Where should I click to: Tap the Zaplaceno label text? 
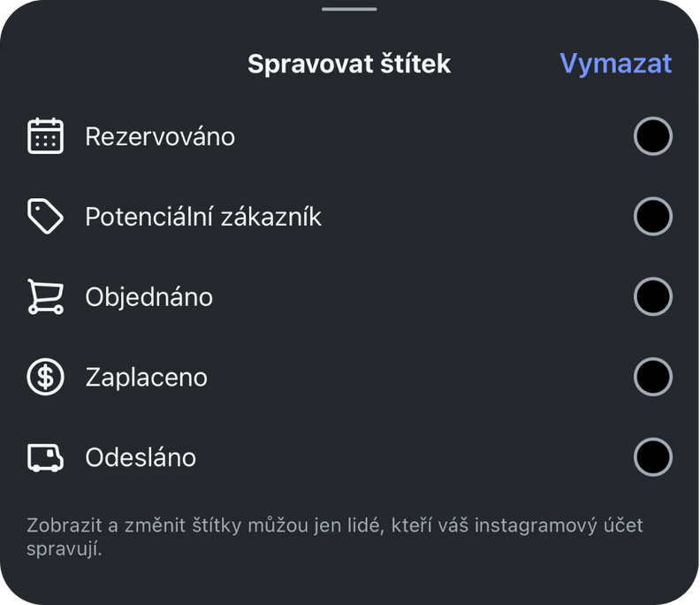click(x=147, y=378)
